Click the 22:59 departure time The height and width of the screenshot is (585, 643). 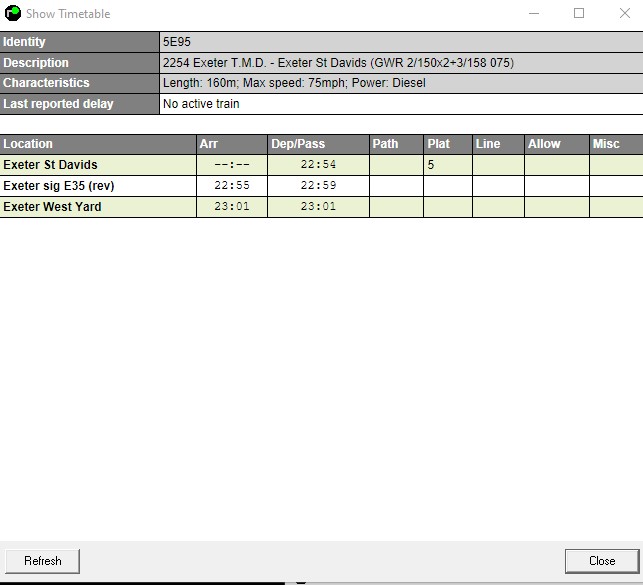coord(318,186)
